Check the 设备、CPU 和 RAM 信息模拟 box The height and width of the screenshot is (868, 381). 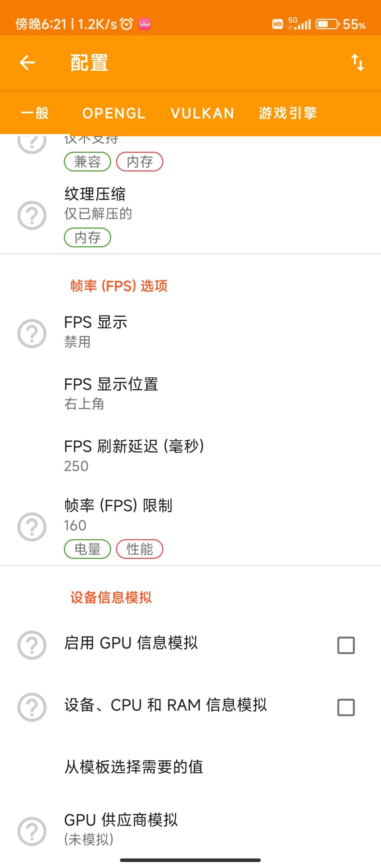pyautogui.click(x=346, y=707)
